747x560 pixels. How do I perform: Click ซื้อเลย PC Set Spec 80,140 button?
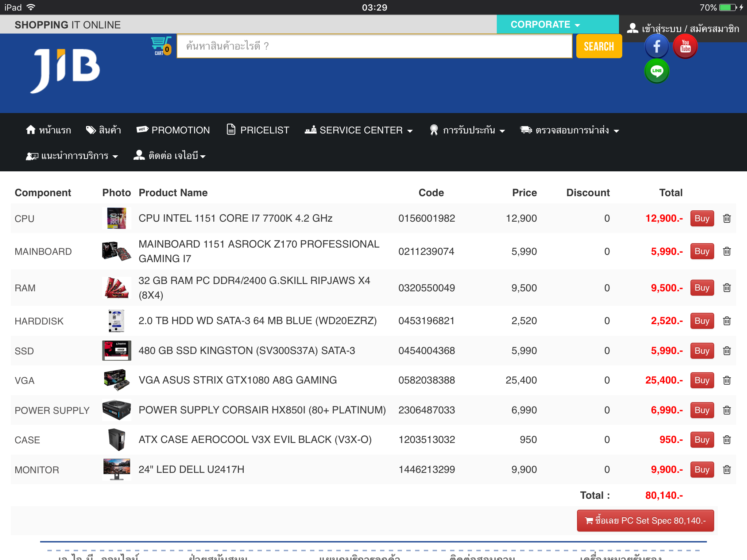pyautogui.click(x=645, y=521)
